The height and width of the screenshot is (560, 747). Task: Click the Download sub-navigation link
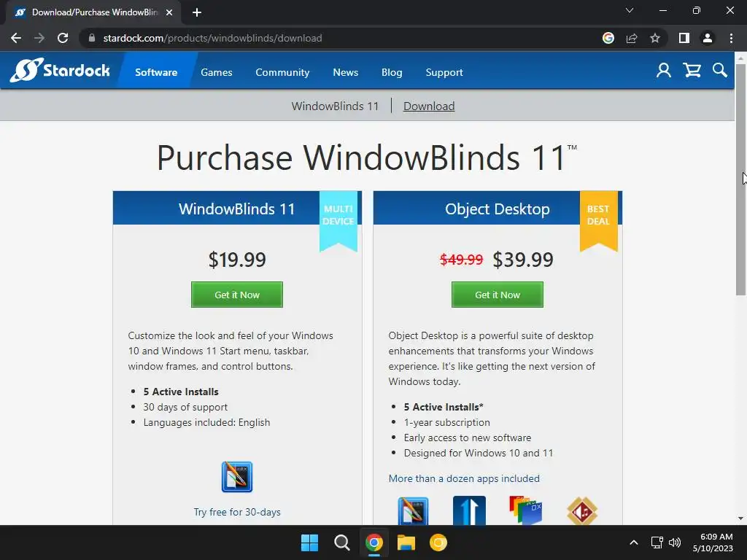click(x=429, y=106)
